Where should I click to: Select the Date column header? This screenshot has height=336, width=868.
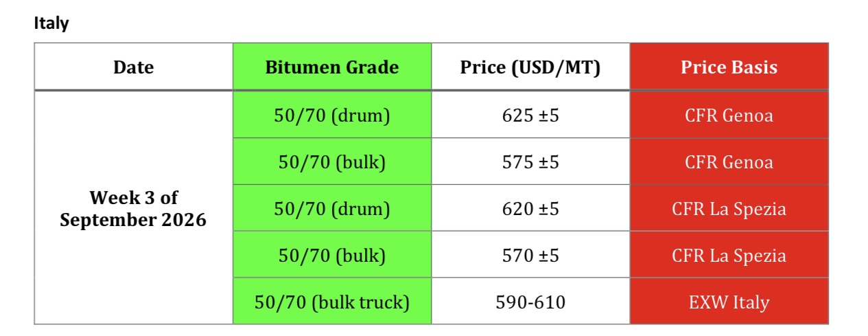[134, 67]
